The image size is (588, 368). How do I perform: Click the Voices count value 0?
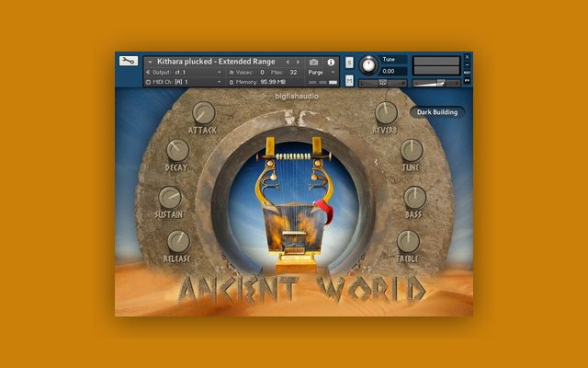point(262,72)
